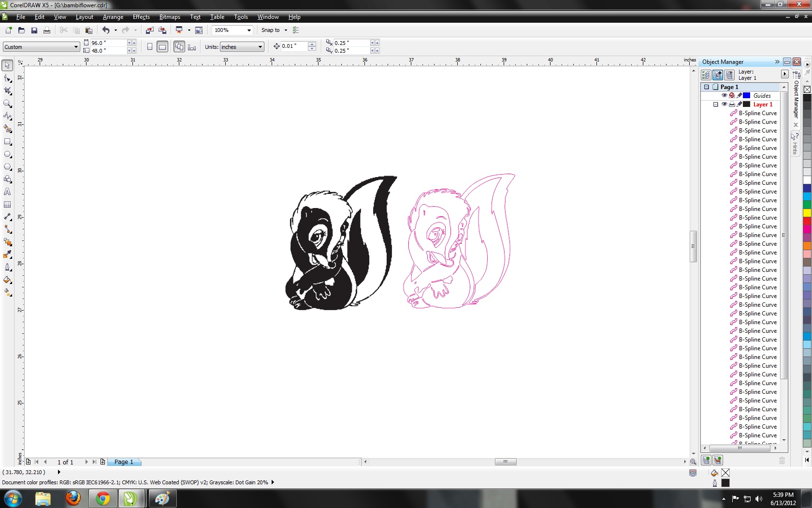The width and height of the screenshot is (812, 508).
Task: Set page orientation to portrait
Action: 150,47
